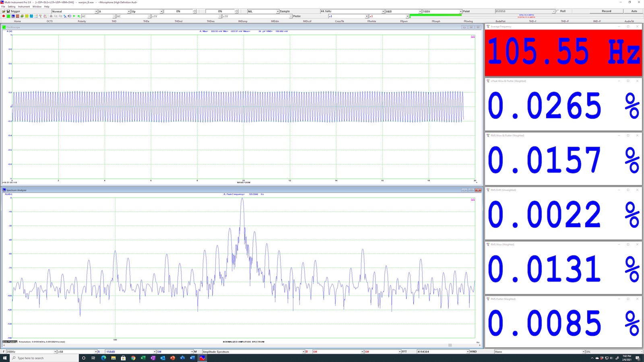Open Microsoft Edge from the taskbar
Image resolution: width=644 pixels, height=362 pixels.
(103, 358)
